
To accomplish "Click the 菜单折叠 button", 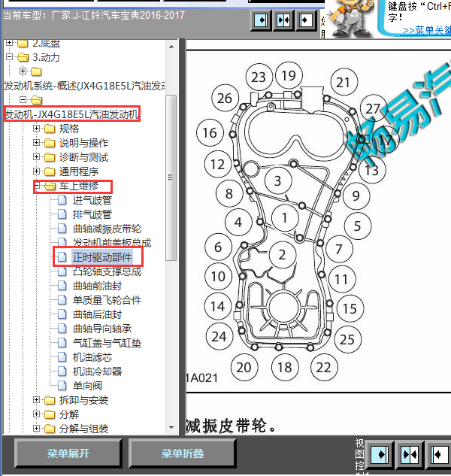I will coord(183,453).
